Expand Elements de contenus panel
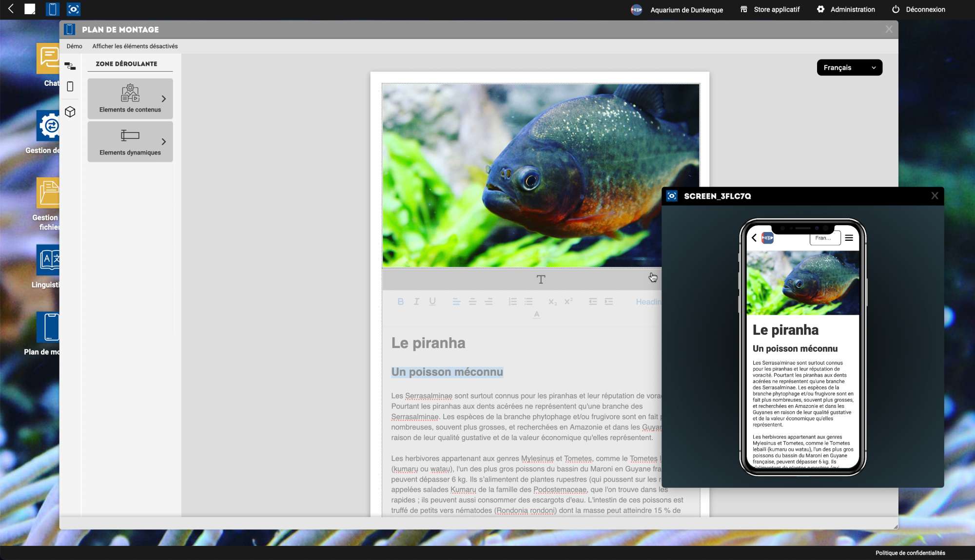Viewport: 975px width, 560px height. click(x=130, y=99)
